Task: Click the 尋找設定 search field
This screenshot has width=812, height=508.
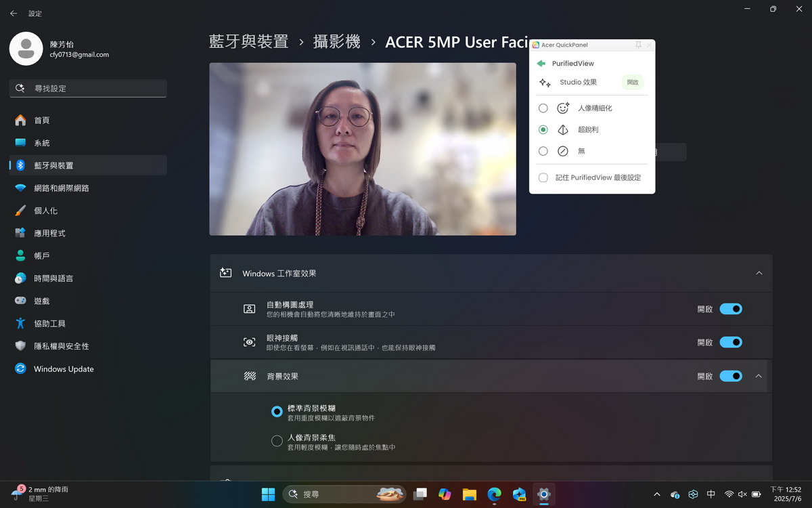Action: 88,88
